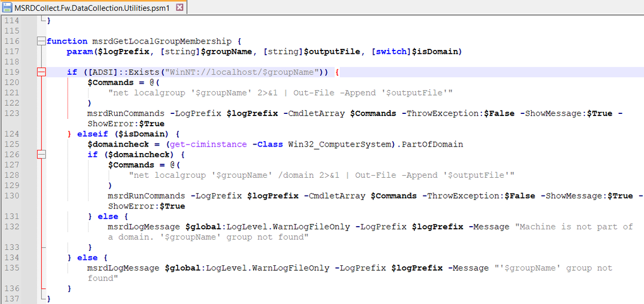This screenshot has height=304, width=644.
Task: Click line number 130 in the margin
Action: tap(12, 196)
